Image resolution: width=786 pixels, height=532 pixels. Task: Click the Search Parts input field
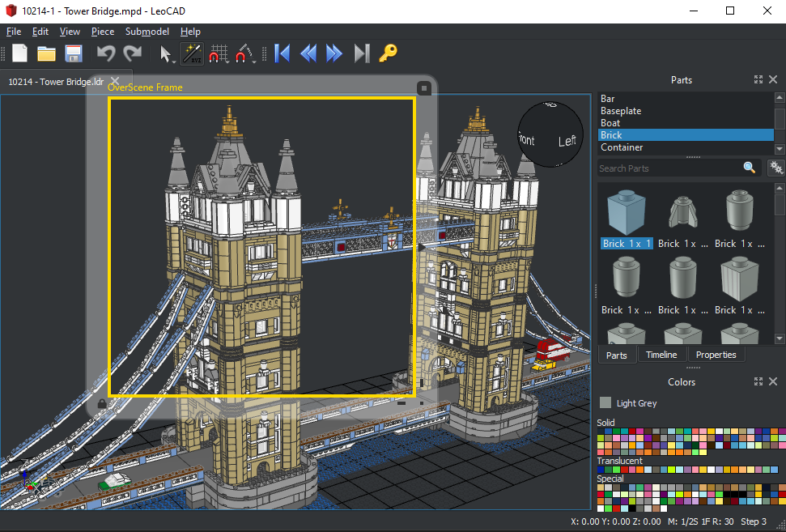click(x=668, y=168)
